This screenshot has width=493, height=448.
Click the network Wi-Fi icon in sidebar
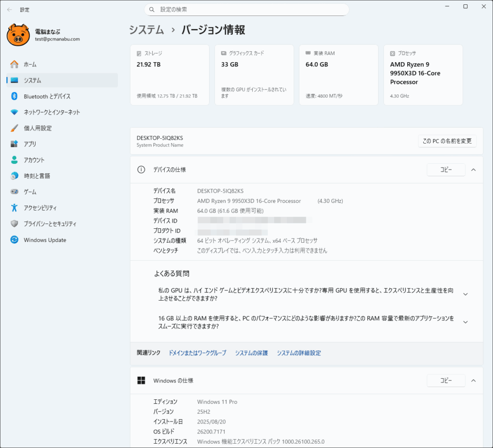pyautogui.click(x=14, y=112)
